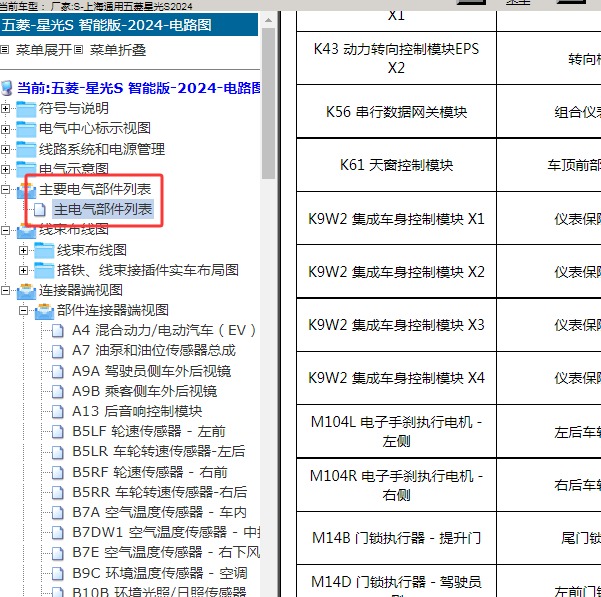The image size is (601, 597).
Task: Open B7E 空气温度传感器 - 右下风 item
Action: pos(166,552)
